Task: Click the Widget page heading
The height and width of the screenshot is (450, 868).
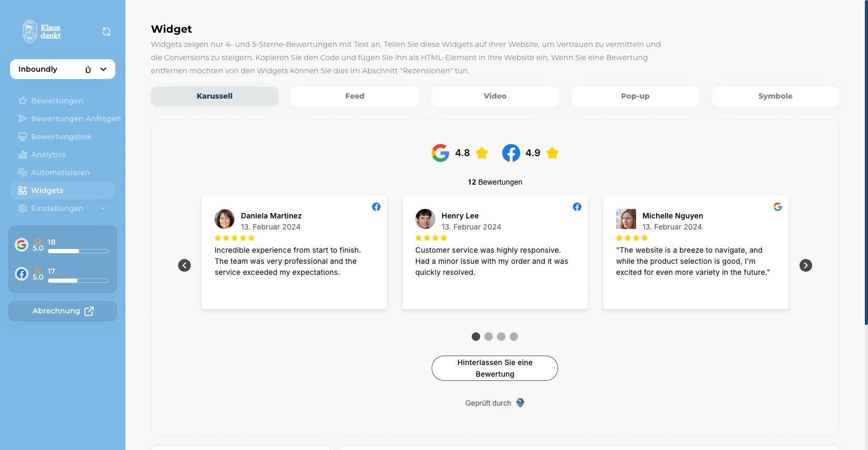Action: coord(171,29)
